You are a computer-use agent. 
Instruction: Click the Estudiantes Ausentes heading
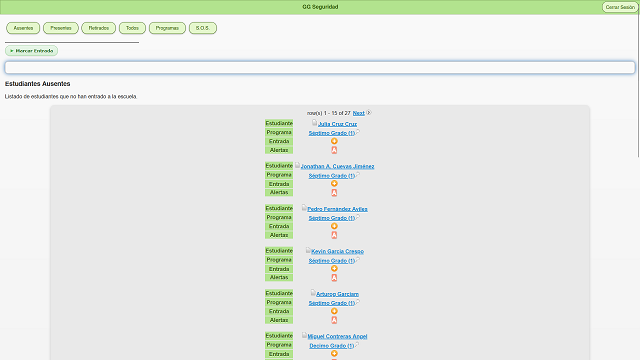38,84
